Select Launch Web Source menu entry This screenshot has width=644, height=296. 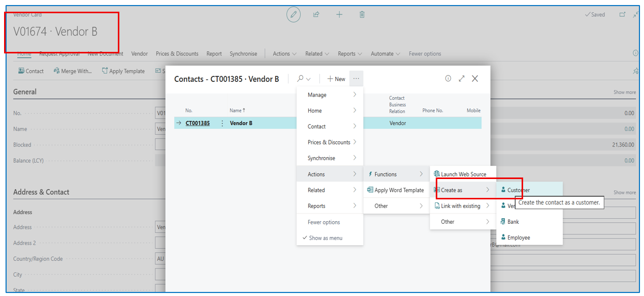click(463, 174)
